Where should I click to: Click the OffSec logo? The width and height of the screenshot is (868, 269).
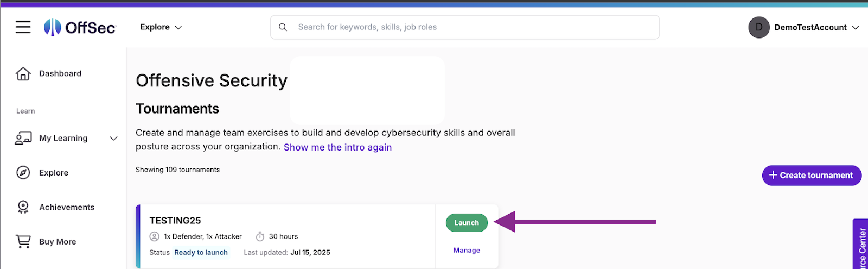click(80, 27)
